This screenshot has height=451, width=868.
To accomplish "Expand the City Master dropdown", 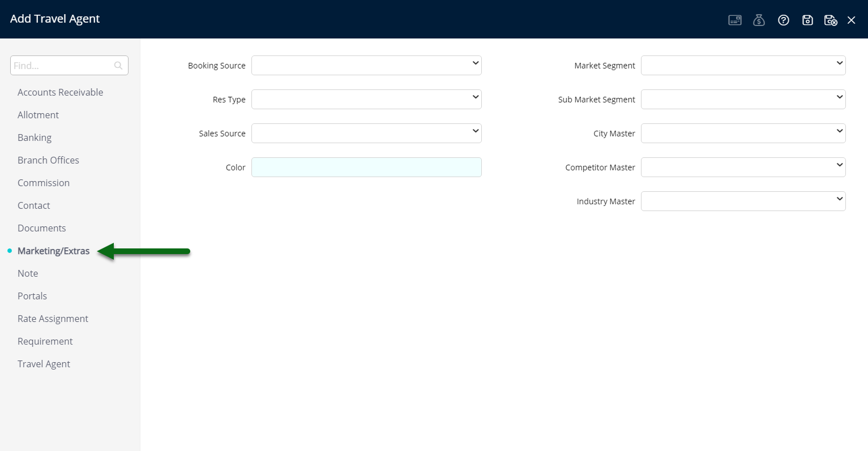I will point(743,133).
